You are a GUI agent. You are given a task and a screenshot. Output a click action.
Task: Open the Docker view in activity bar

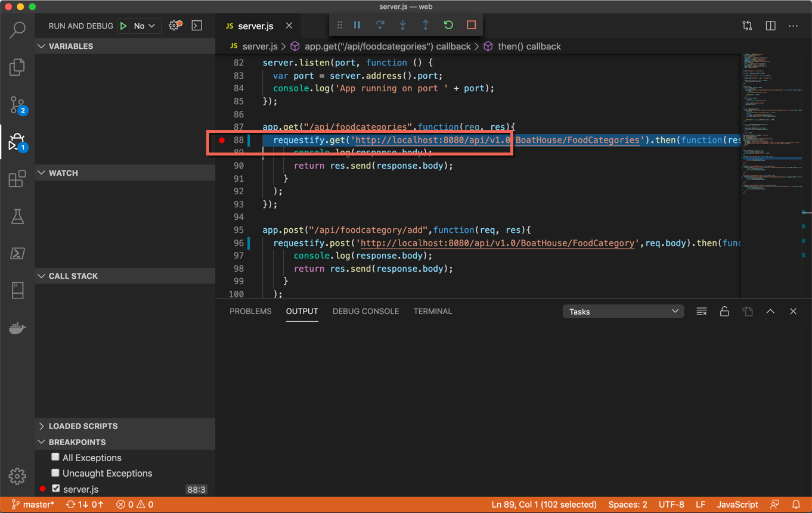coord(17,328)
